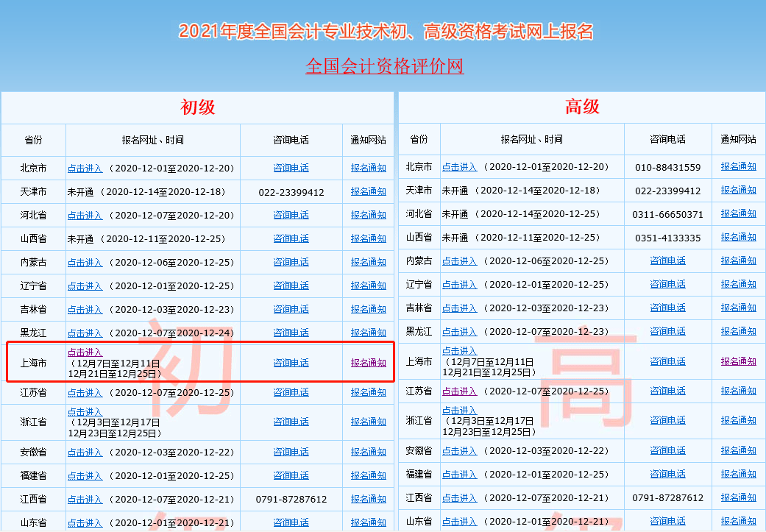Open 报名通知 for 上海市 in 初级 table
766x532 pixels.
pyautogui.click(x=369, y=363)
